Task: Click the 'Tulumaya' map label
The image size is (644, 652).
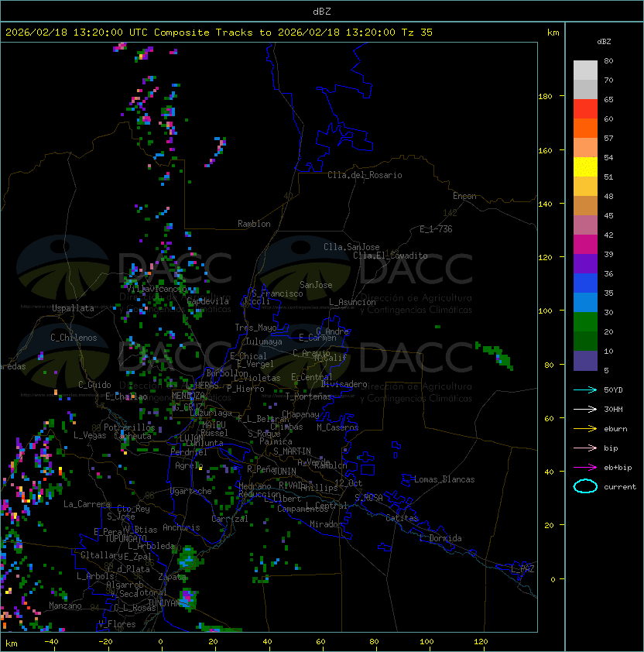Action: tap(263, 341)
